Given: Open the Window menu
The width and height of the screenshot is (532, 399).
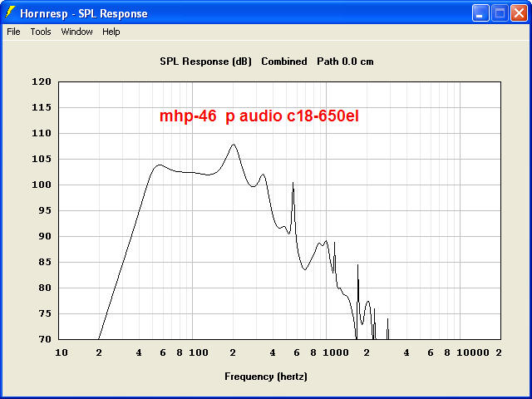Looking at the screenshot, I should point(76,32).
